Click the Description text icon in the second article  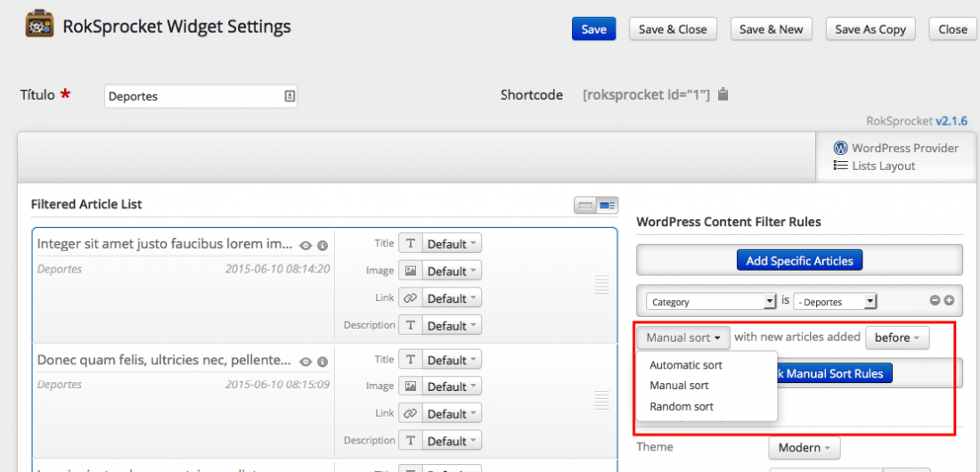pyautogui.click(x=410, y=440)
